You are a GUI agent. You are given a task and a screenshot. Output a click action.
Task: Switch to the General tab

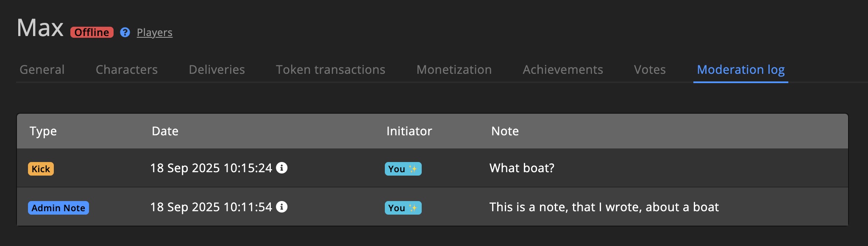point(42,70)
